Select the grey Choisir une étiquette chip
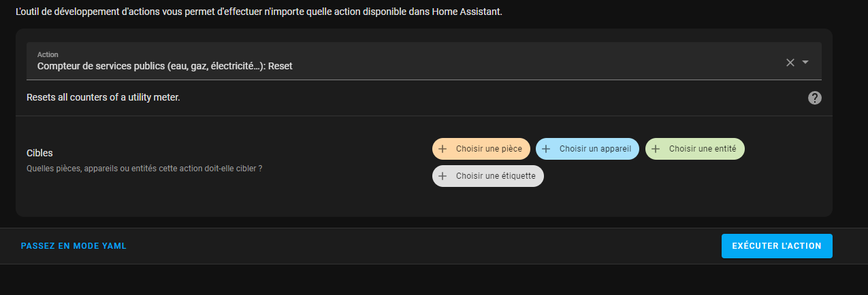868x295 pixels. [x=488, y=176]
